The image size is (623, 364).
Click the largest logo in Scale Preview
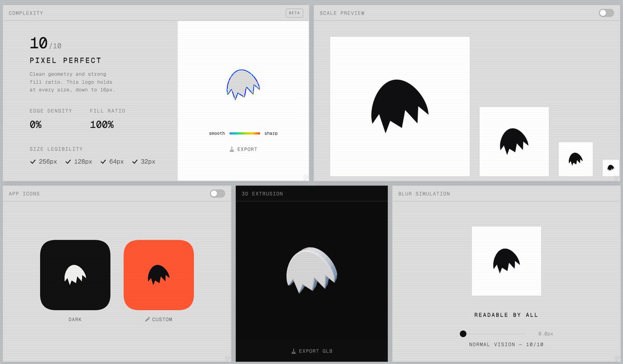point(400,106)
